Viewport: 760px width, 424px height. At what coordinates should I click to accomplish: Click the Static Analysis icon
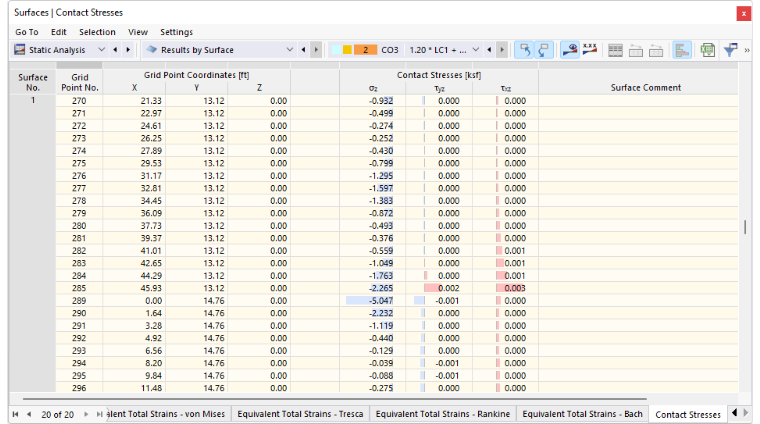point(19,50)
